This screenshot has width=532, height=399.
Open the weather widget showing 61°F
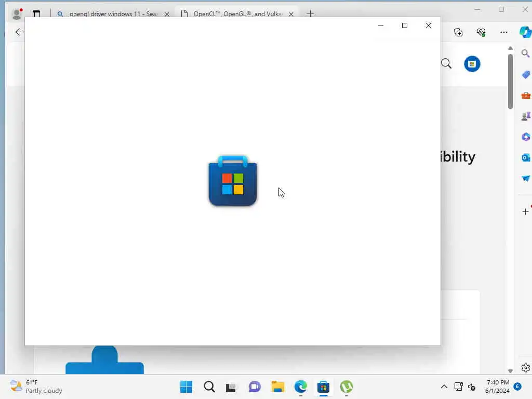(x=36, y=387)
